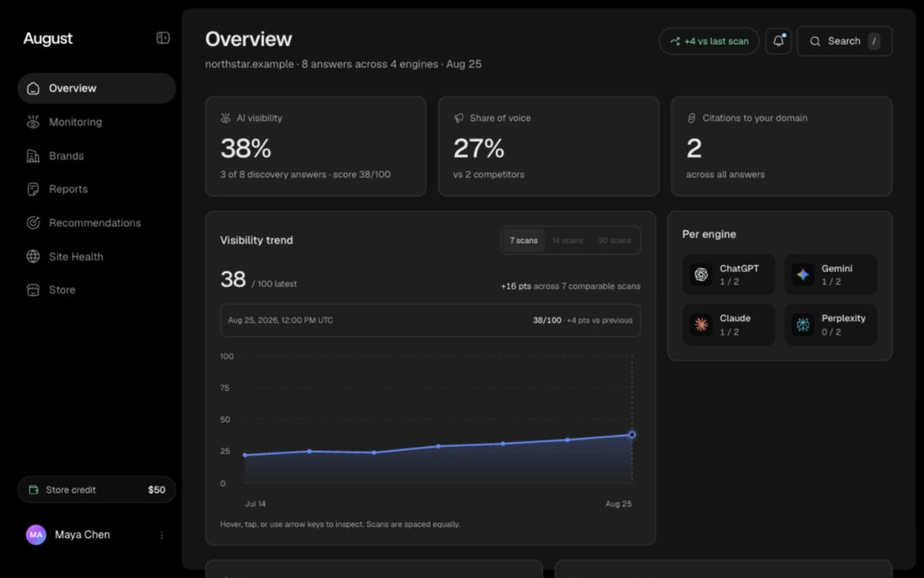This screenshot has height=578, width=924.
Task: Click the MA avatar circle
Action: [36, 535]
